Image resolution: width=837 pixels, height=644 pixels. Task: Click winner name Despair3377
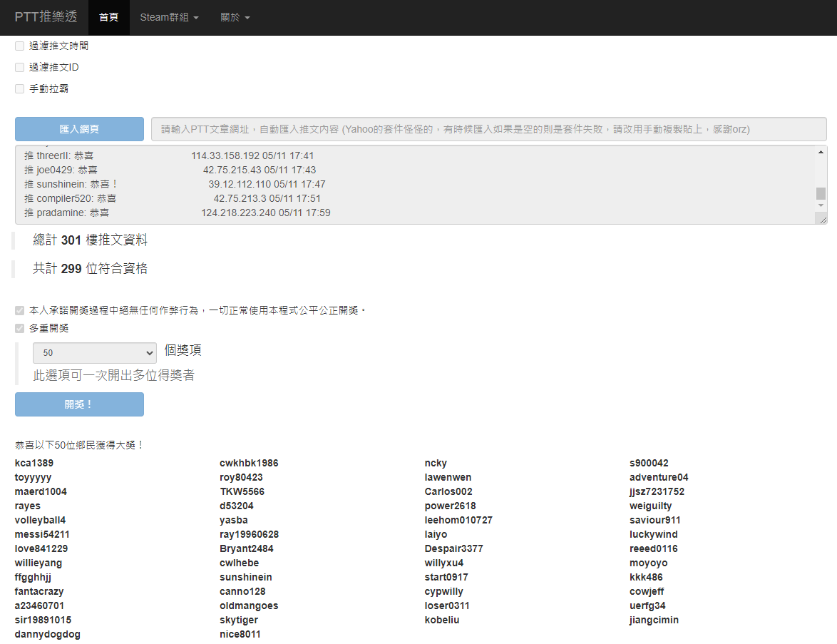click(453, 549)
